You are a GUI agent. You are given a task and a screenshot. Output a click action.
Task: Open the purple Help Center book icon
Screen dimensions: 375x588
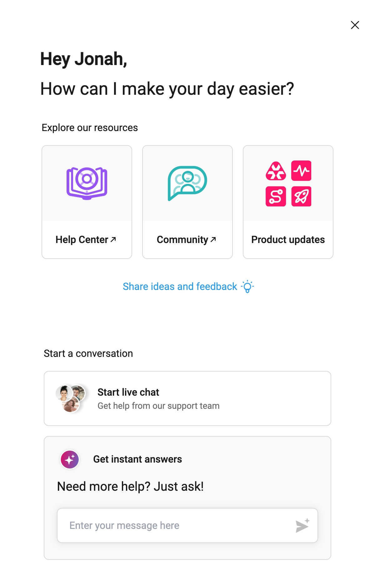(x=87, y=183)
